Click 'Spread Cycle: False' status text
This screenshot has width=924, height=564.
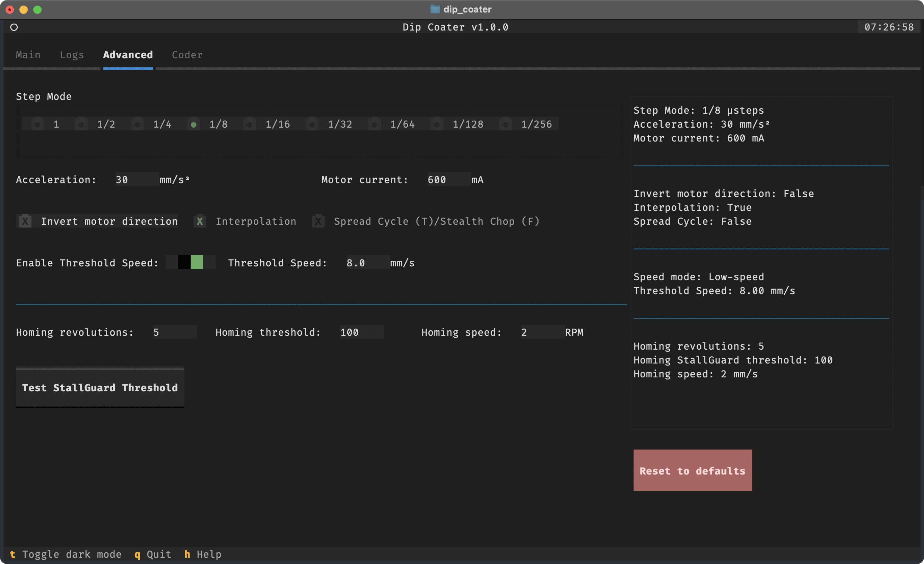(692, 221)
